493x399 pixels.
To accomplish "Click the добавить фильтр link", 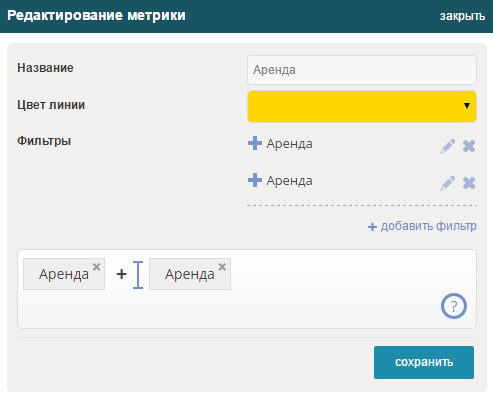I will click(x=422, y=226).
